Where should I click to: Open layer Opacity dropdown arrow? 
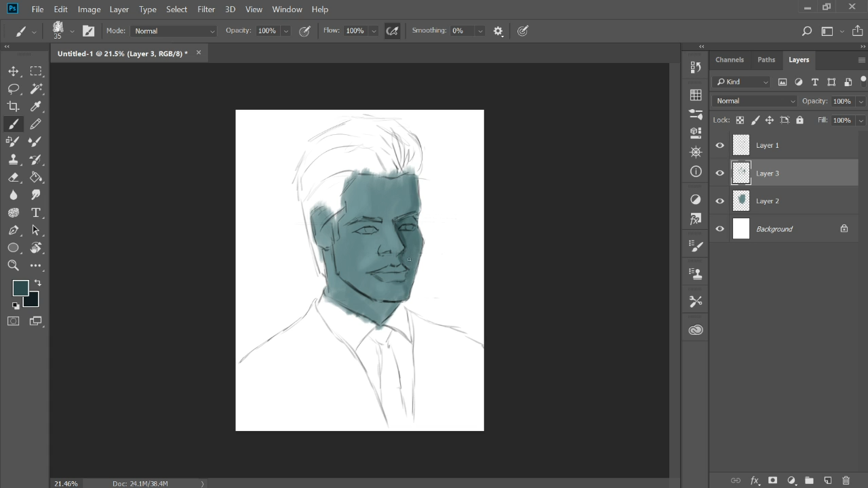[861, 102]
